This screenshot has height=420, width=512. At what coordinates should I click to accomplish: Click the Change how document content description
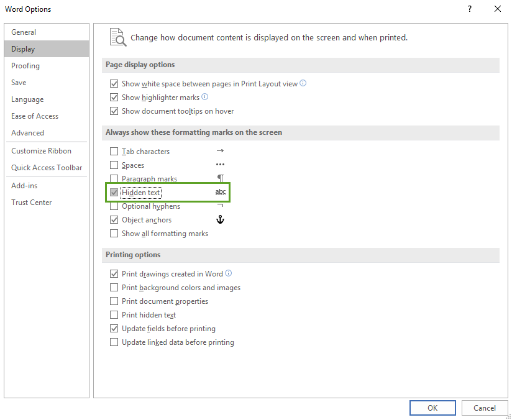click(269, 37)
